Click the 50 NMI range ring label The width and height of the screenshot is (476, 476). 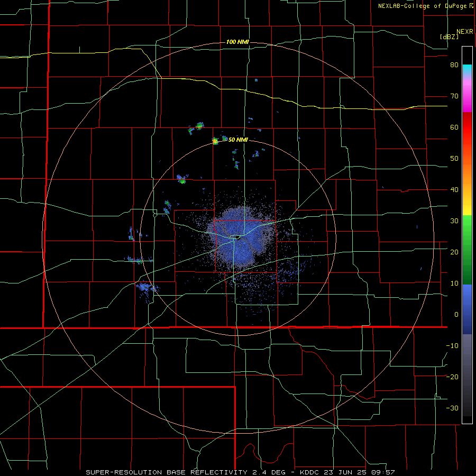238,140
